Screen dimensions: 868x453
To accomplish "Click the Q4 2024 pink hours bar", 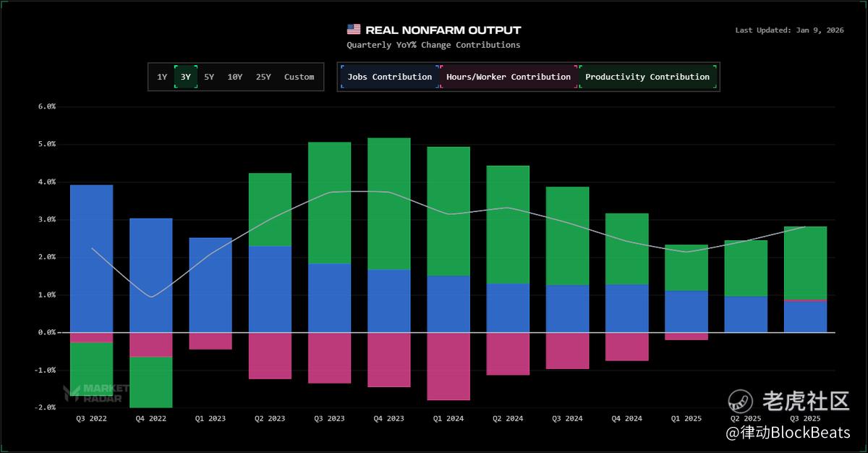I will (x=626, y=347).
